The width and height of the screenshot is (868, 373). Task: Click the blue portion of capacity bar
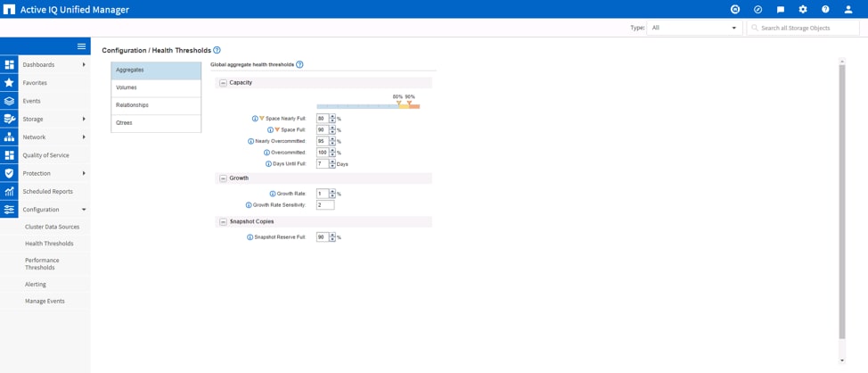[x=357, y=106]
